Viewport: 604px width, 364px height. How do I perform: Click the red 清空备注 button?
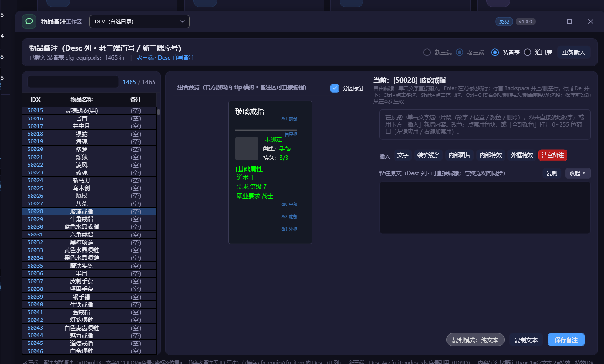point(553,155)
